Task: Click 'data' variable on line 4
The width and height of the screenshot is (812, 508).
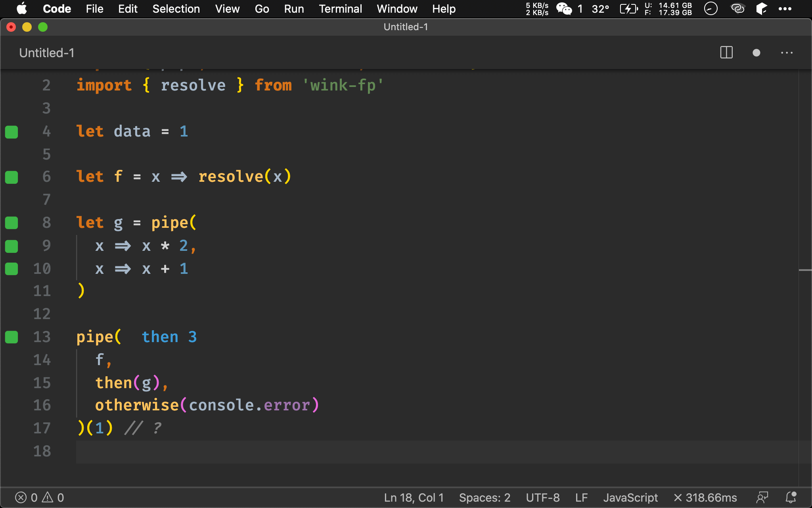Action: click(x=132, y=131)
